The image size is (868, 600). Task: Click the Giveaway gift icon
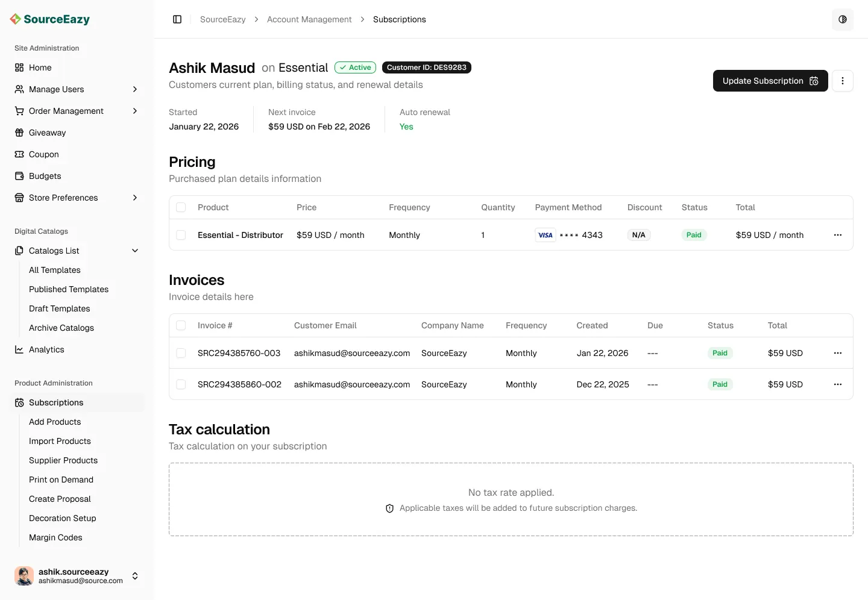point(19,133)
